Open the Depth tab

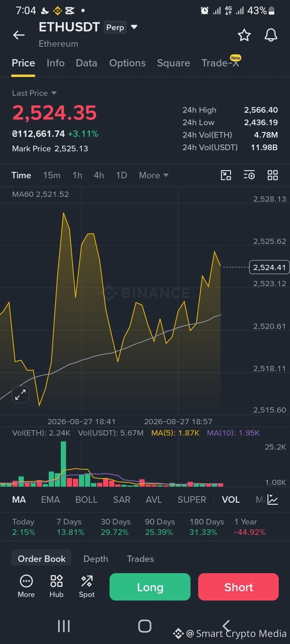click(x=96, y=559)
